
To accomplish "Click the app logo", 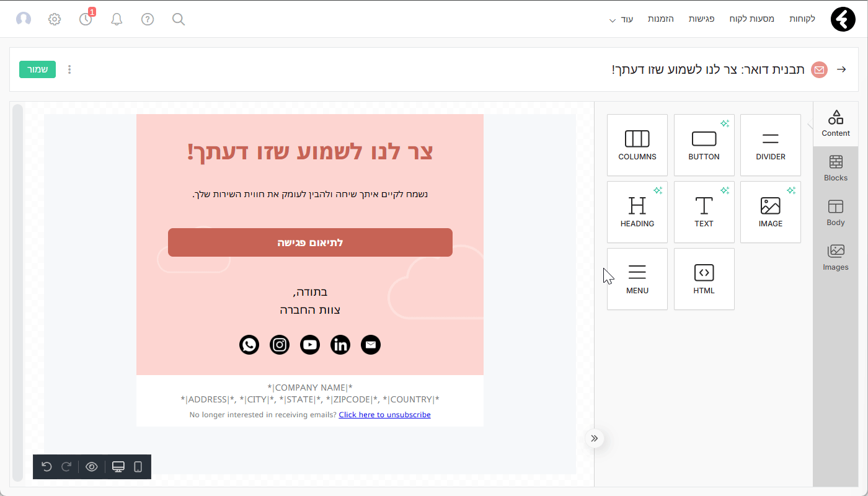I will [843, 19].
